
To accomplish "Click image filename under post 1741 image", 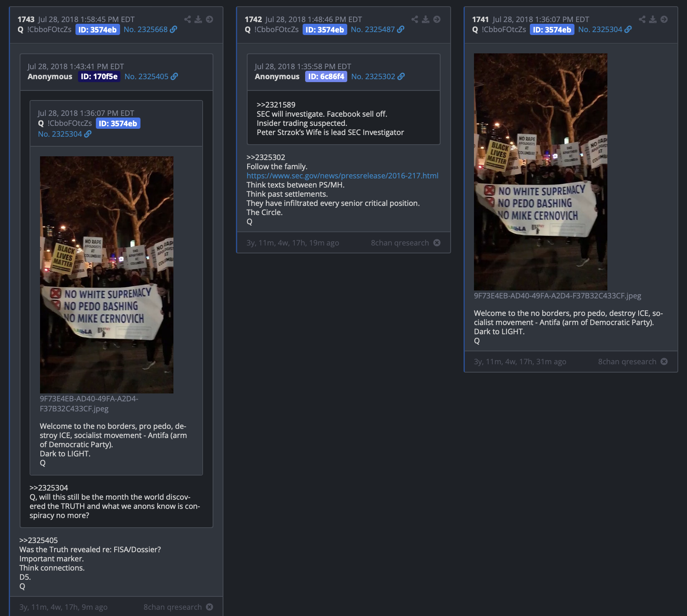I will (x=557, y=295).
